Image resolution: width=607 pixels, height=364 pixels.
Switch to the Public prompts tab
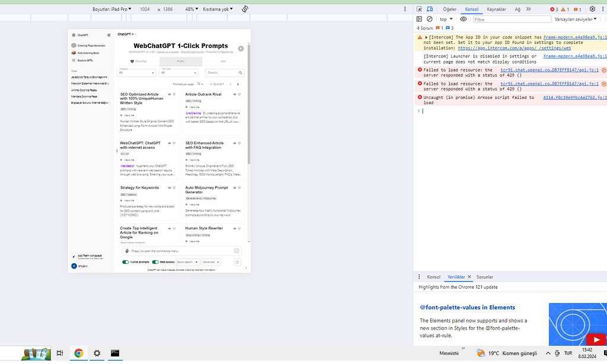tap(181, 61)
